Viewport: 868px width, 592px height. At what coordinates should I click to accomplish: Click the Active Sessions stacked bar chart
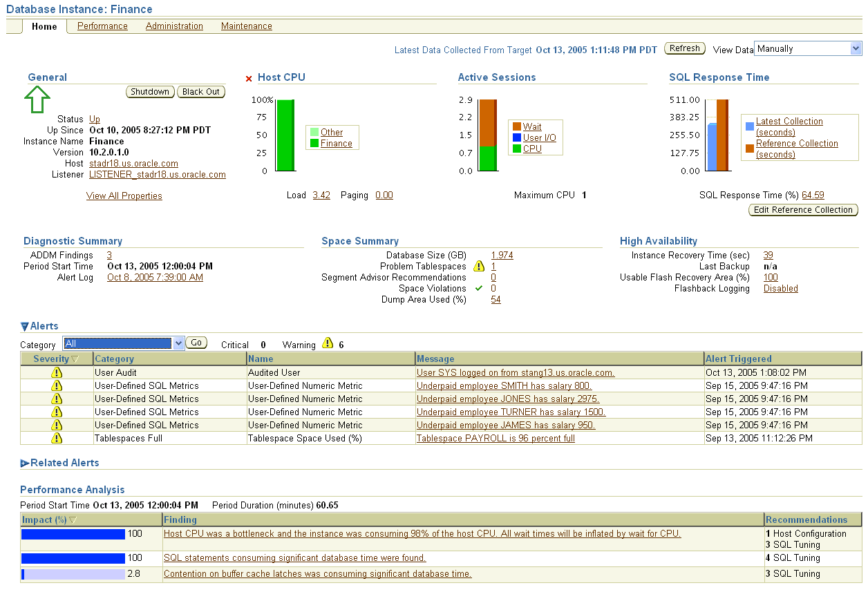489,135
